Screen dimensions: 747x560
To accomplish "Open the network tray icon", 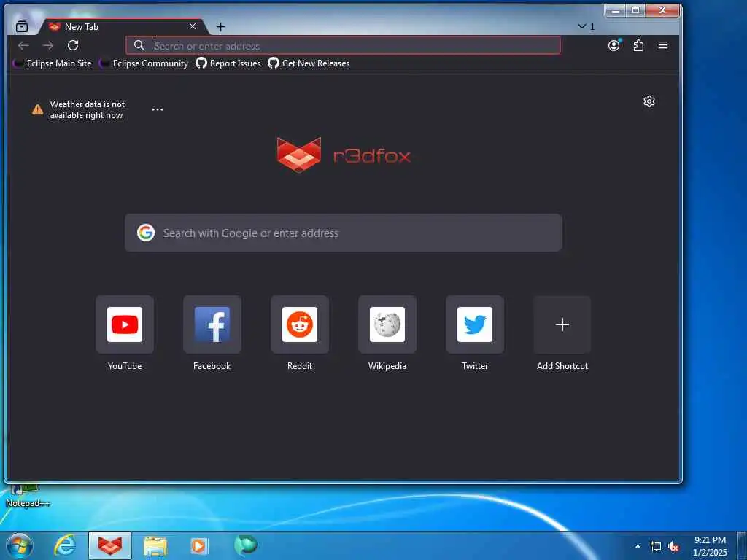I will pyautogui.click(x=656, y=547).
